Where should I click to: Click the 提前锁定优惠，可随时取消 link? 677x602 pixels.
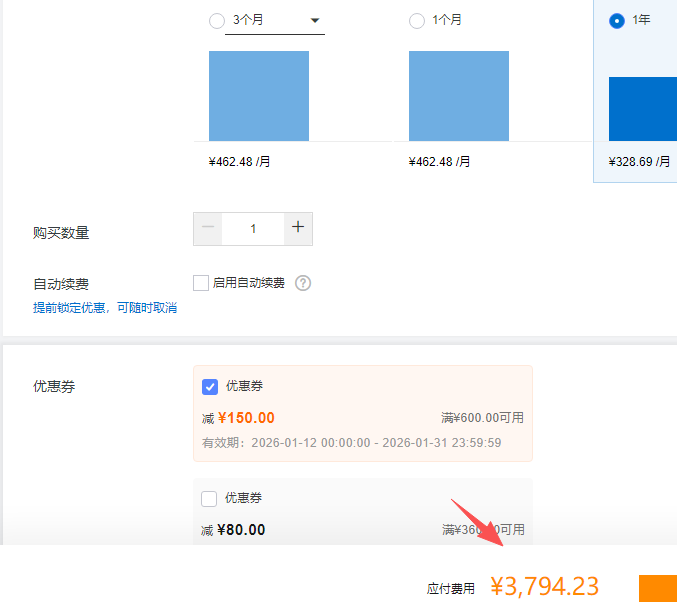(105, 308)
